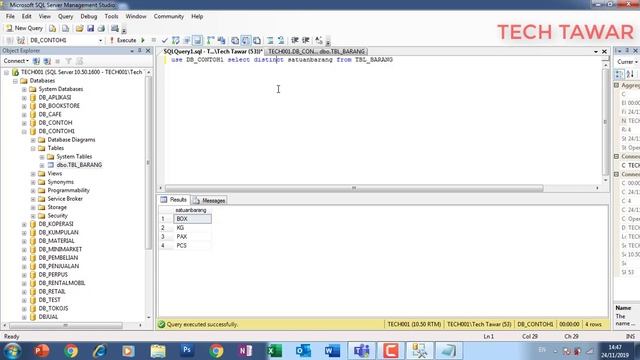Open the Connect dropdown in Object Explorer
Viewport: 640px width, 360px height.
pos(16,61)
